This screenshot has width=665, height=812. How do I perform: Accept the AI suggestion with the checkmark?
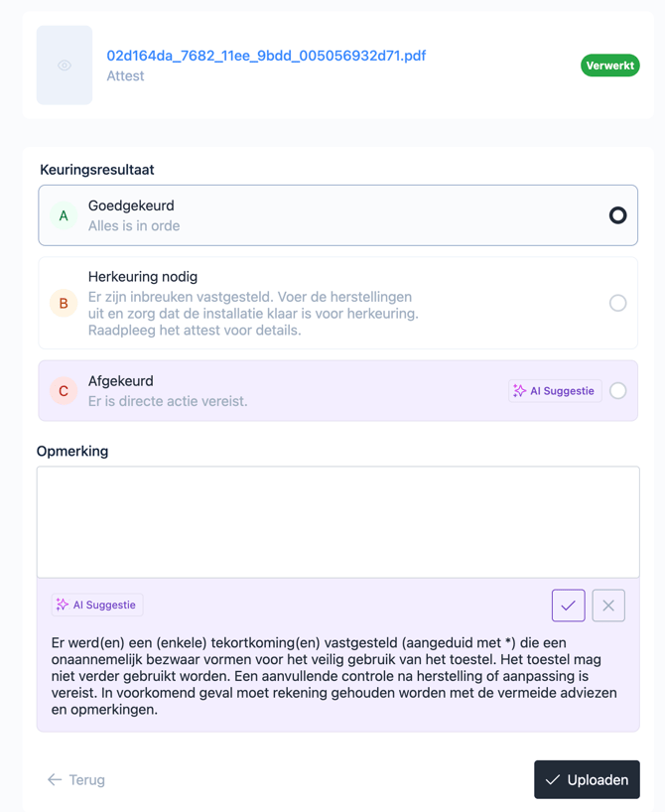click(569, 606)
